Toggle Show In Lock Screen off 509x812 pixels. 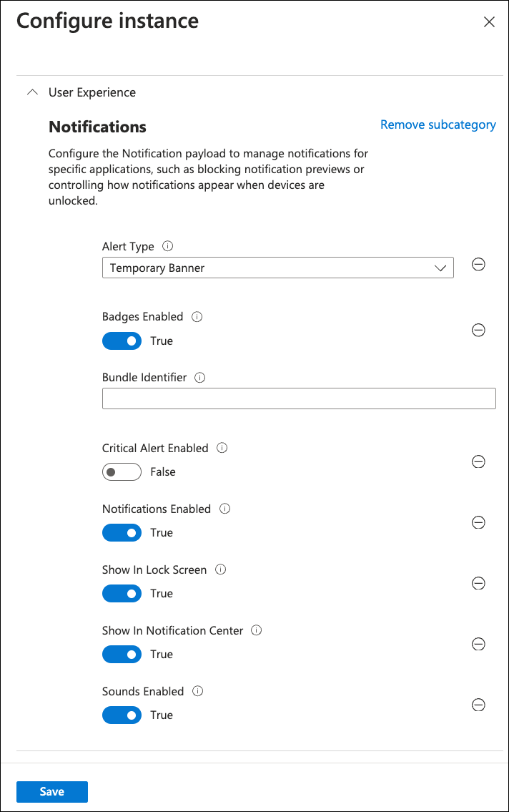122,594
